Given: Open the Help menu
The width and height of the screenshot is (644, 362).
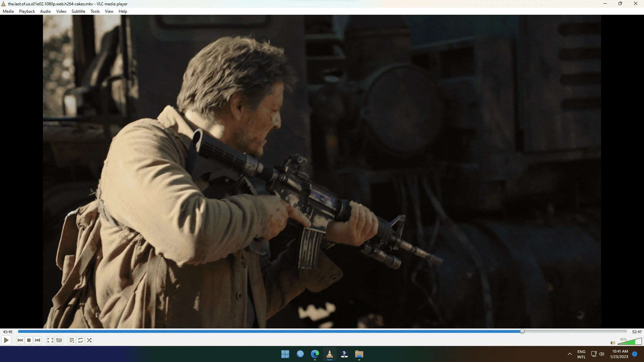Looking at the screenshot, I should point(123,11).
